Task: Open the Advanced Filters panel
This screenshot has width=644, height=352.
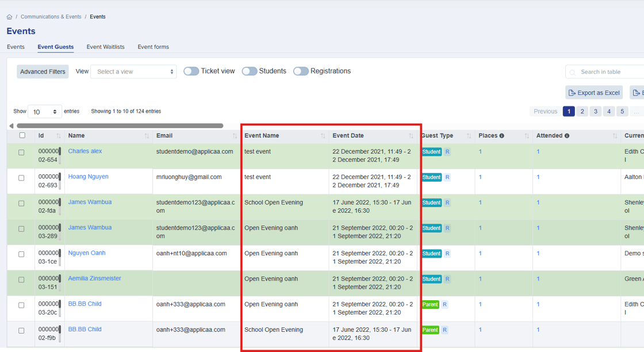Action: 43,72
